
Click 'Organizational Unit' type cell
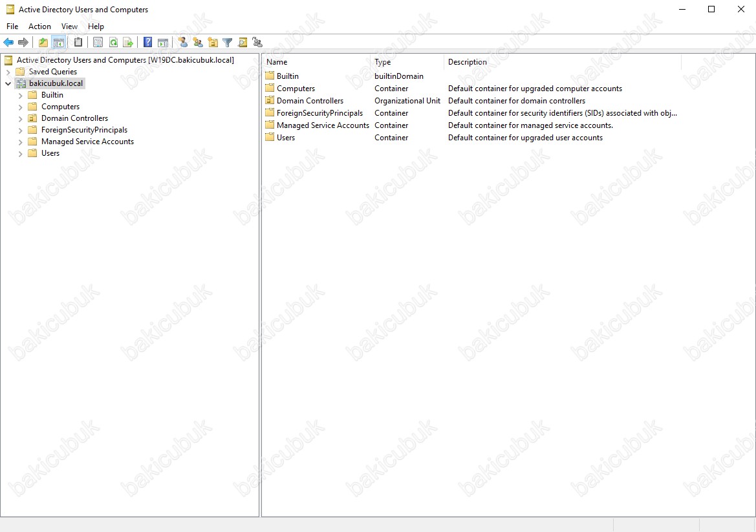click(407, 101)
